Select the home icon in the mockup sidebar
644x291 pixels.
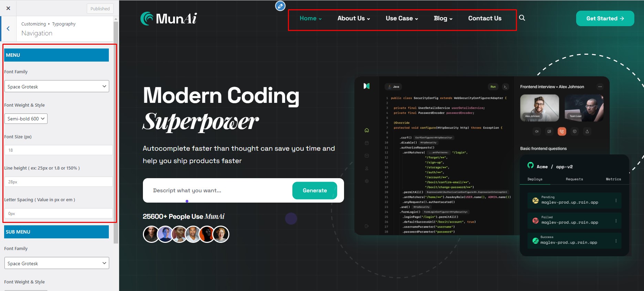click(367, 130)
